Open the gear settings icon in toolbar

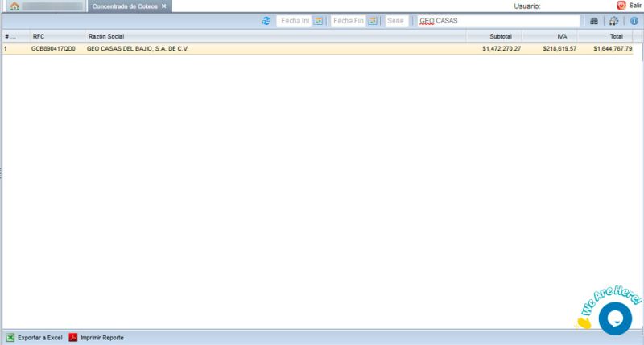[614, 21]
